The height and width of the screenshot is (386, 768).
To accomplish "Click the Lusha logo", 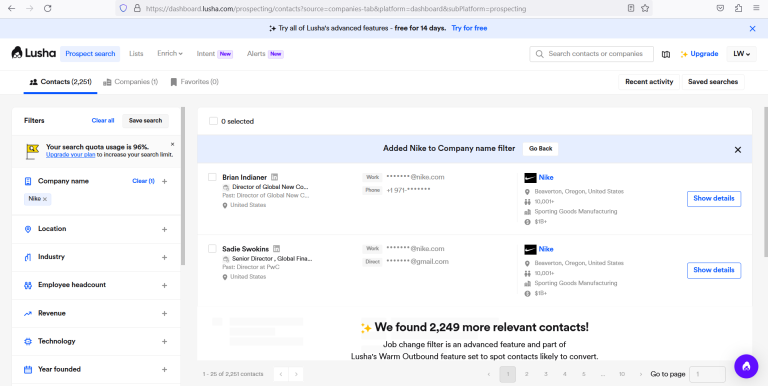I will 33,53.
